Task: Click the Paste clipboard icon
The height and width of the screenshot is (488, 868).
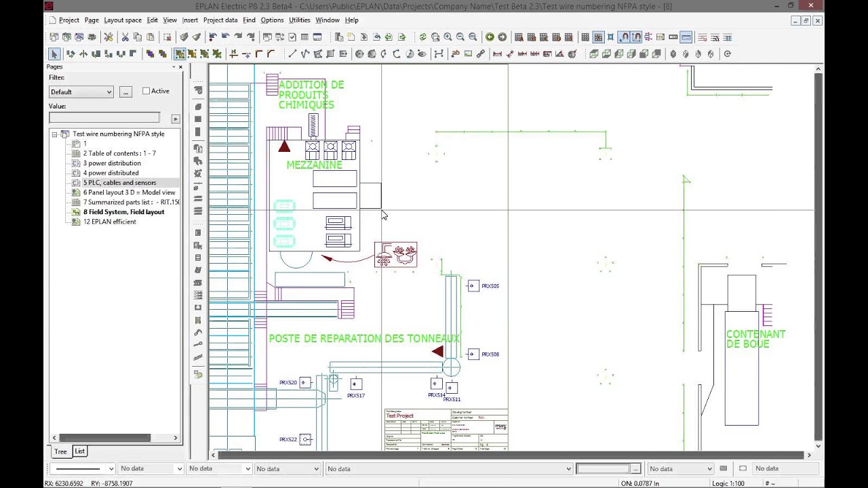Action: (x=151, y=37)
